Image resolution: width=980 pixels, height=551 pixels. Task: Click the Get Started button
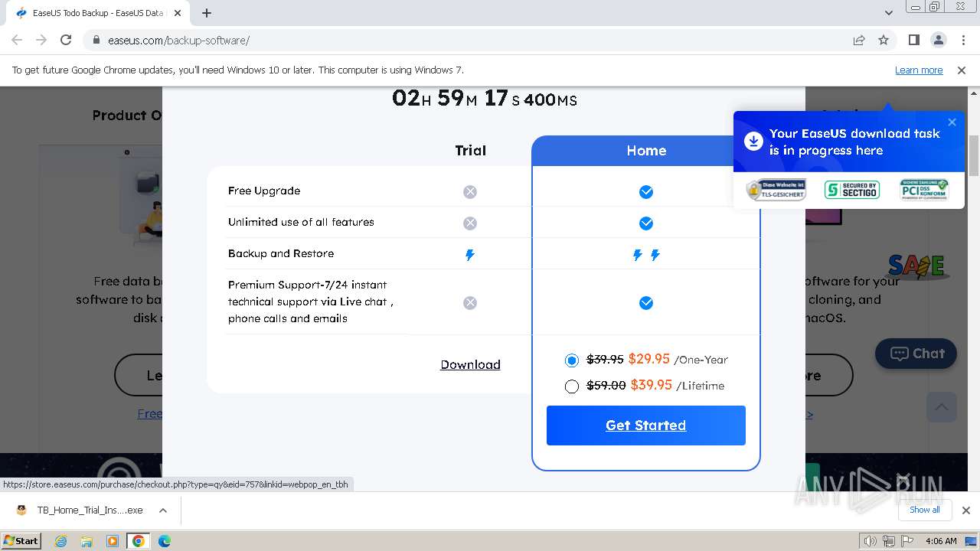[646, 425]
